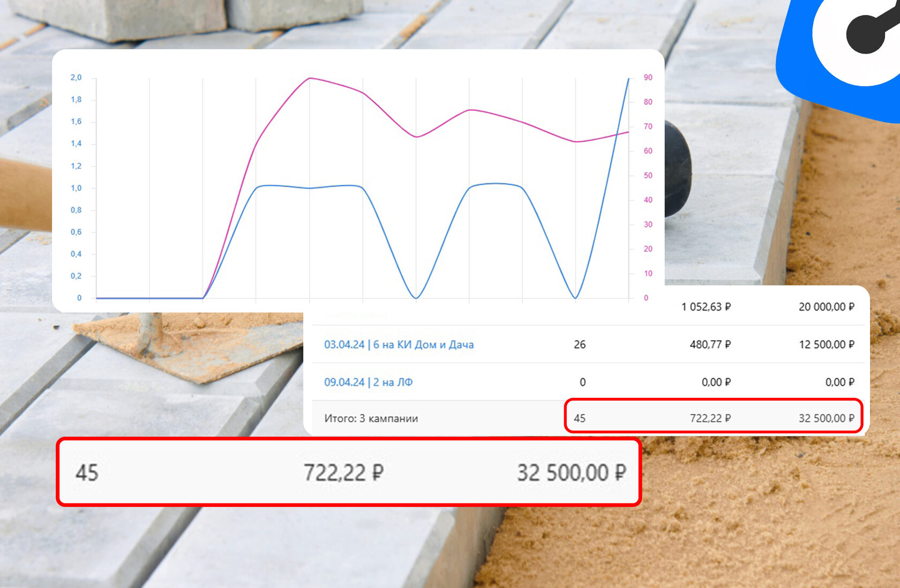
Task: Click the pink axis label '70'
Action: point(648,126)
